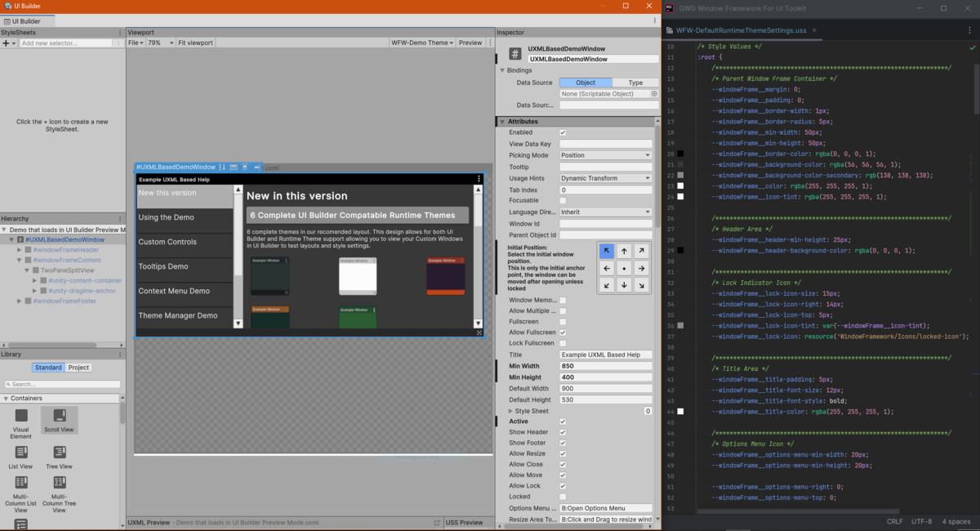This screenshot has height=531, width=980.
Task: Toggle the Enabled attribute checkbox
Action: [x=563, y=132]
